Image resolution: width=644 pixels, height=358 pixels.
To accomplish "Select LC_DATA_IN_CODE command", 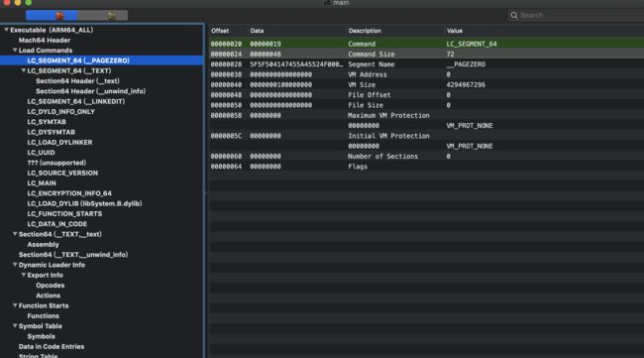I will (x=57, y=224).
